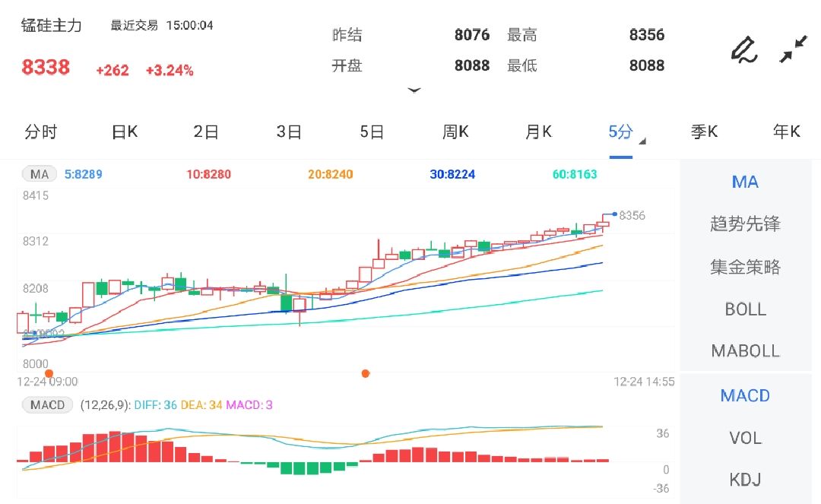821x504 pixels.
Task: Select MABOLL indicator
Action: 745,350
